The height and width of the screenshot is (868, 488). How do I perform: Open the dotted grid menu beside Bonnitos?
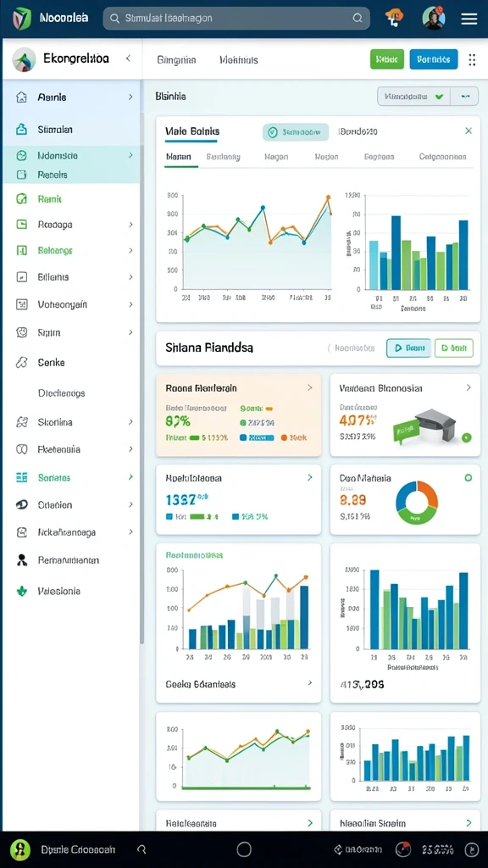(472, 60)
